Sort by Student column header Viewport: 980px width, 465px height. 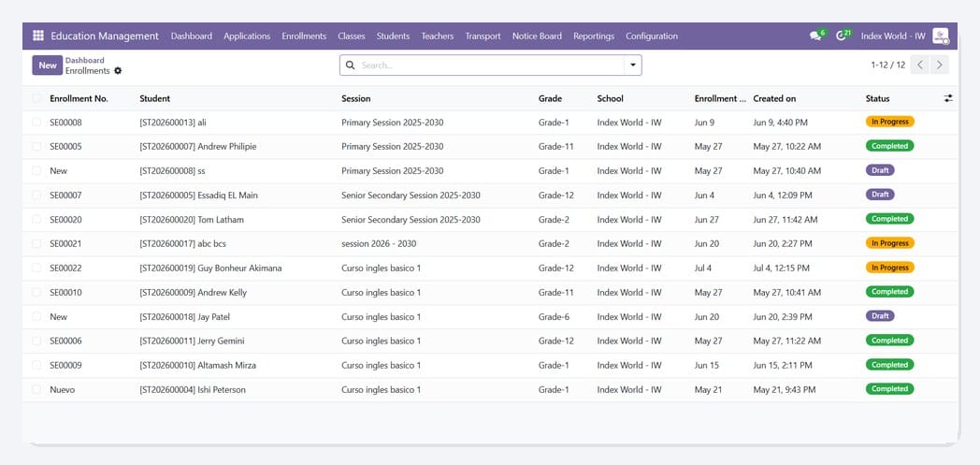pyautogui.click(x=154, y=98)
